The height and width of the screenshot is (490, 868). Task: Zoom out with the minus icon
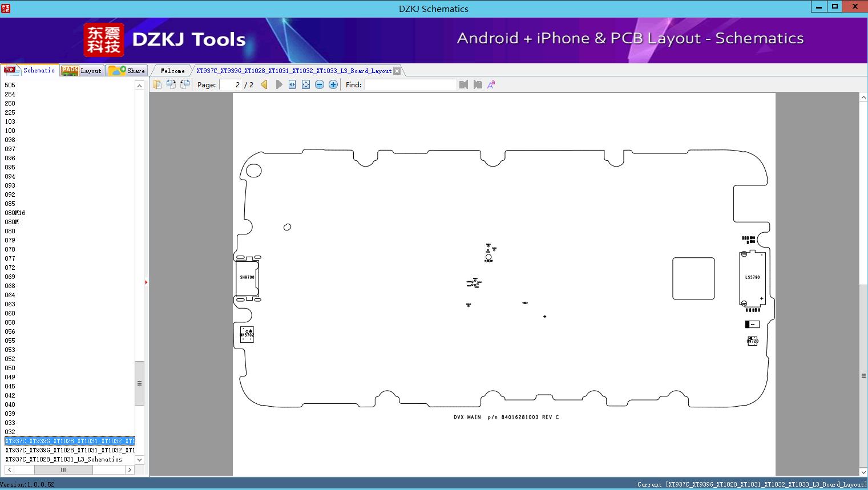pos(320,84)
